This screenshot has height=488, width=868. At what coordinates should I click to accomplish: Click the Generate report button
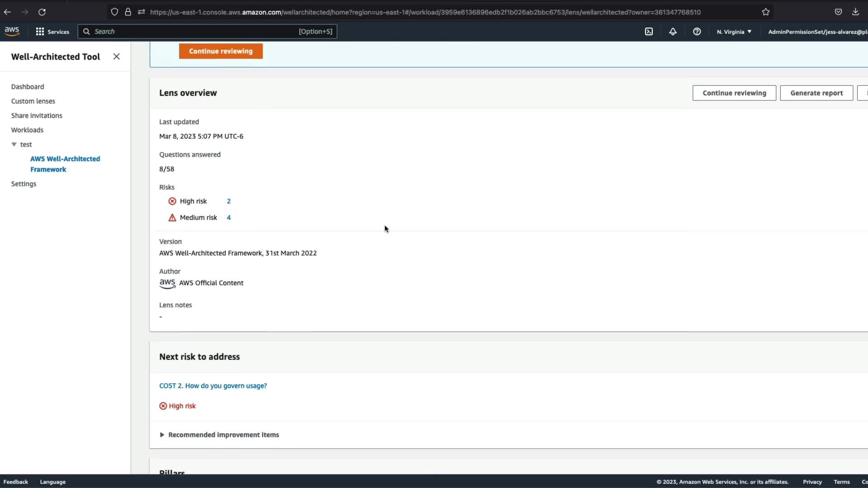tap(816, 93)
